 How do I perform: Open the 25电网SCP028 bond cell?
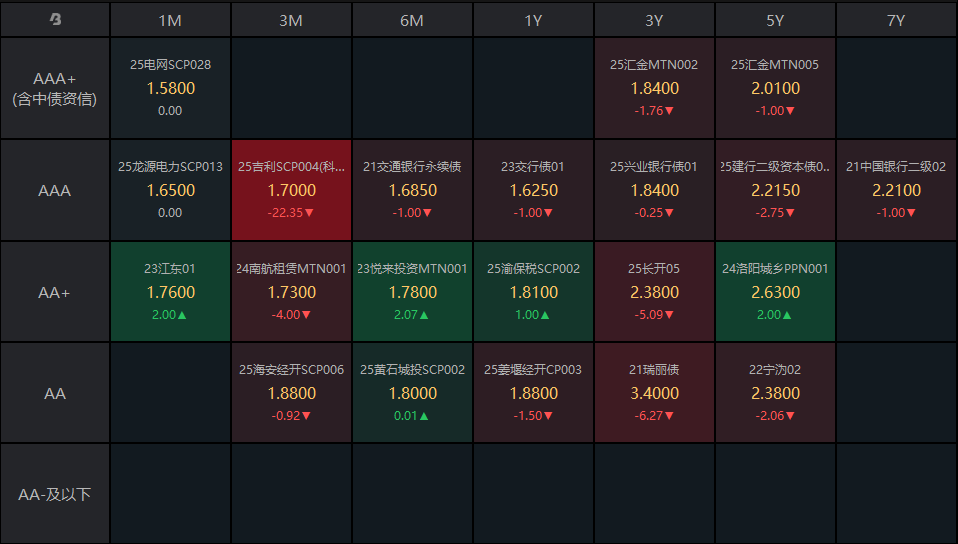pos(170,88)
